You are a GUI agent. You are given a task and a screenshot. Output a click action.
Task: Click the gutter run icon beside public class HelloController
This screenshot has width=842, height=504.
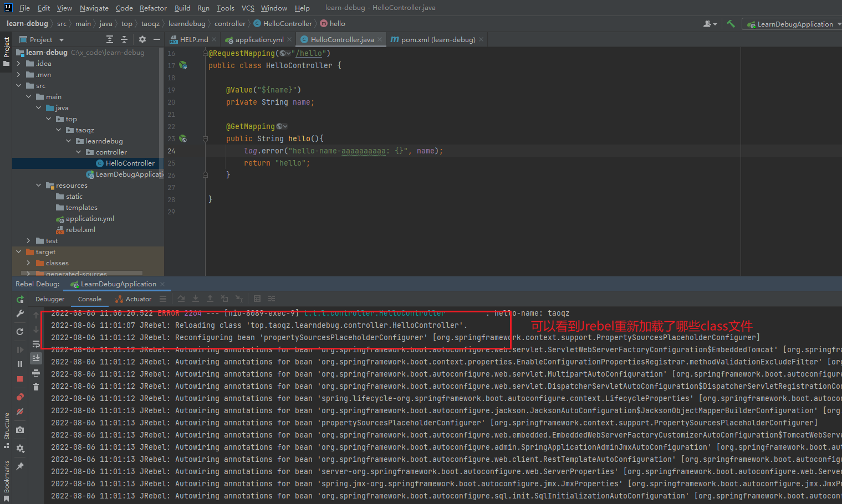pyautogui.click(x=183, y=65)
